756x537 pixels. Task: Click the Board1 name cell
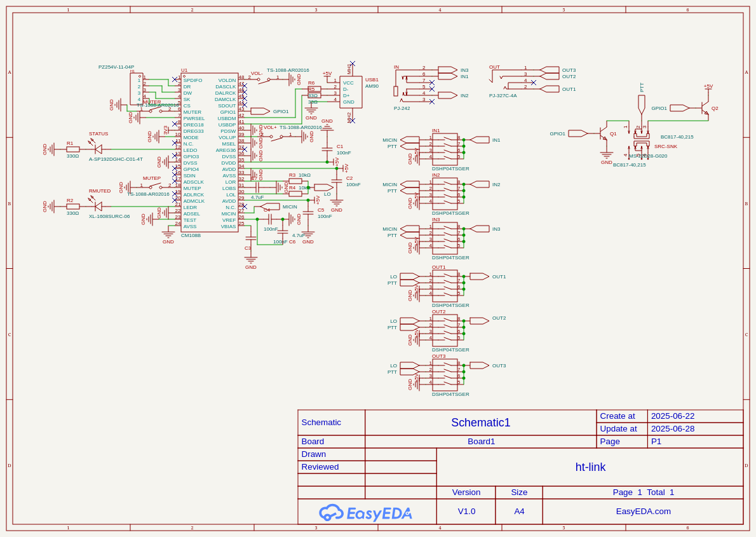pyautogui.click(x=481, y=442)
